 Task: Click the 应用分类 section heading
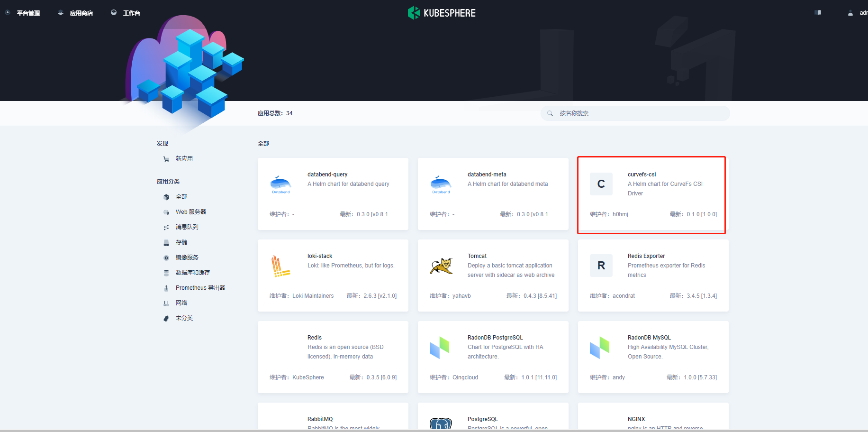coord(168,182)
